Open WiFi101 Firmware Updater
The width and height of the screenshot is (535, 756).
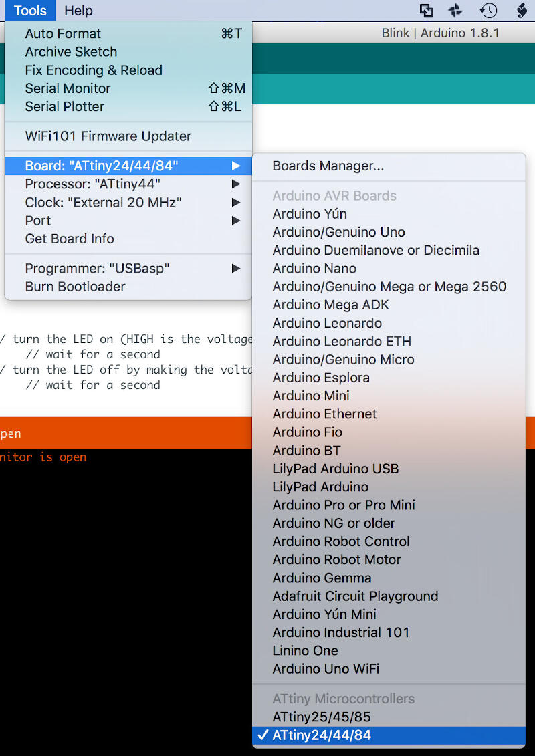pyautogui.click(x=128, y=136)
